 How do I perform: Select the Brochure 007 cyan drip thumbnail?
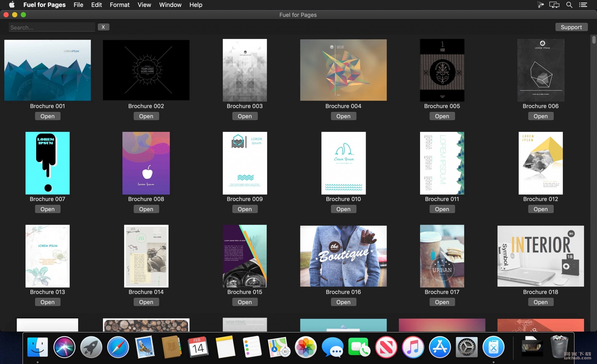[48, 163]
